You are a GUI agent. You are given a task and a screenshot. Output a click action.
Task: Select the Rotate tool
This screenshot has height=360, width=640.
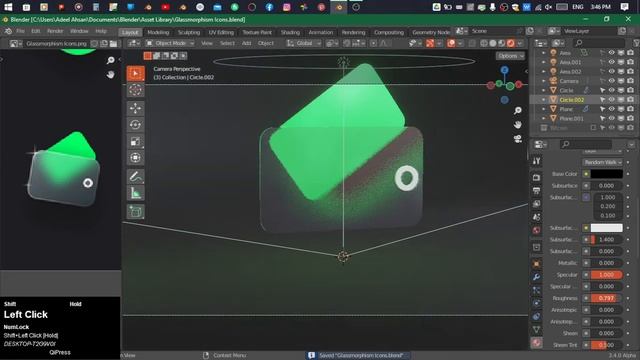136,124
